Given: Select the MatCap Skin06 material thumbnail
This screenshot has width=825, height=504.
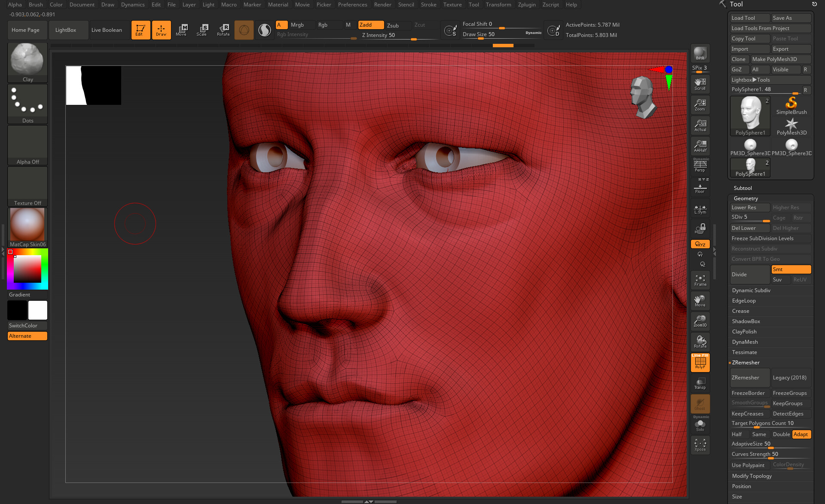Looking at the screenshot, I should click(x=27, y=225).
